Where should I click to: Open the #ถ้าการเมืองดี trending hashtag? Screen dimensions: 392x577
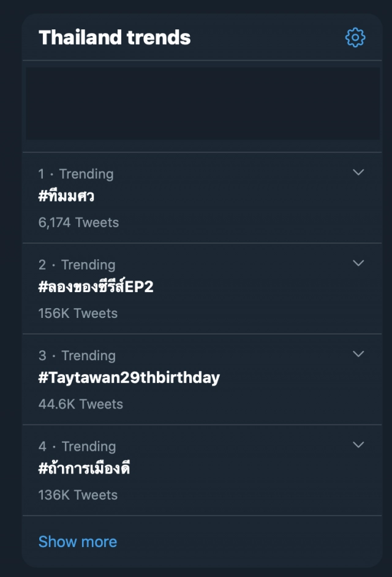coord(84,469)
